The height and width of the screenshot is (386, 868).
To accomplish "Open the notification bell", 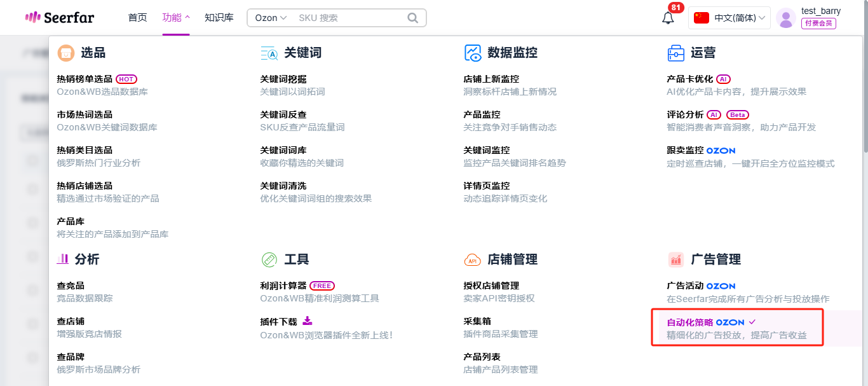I will click(668, 18).
